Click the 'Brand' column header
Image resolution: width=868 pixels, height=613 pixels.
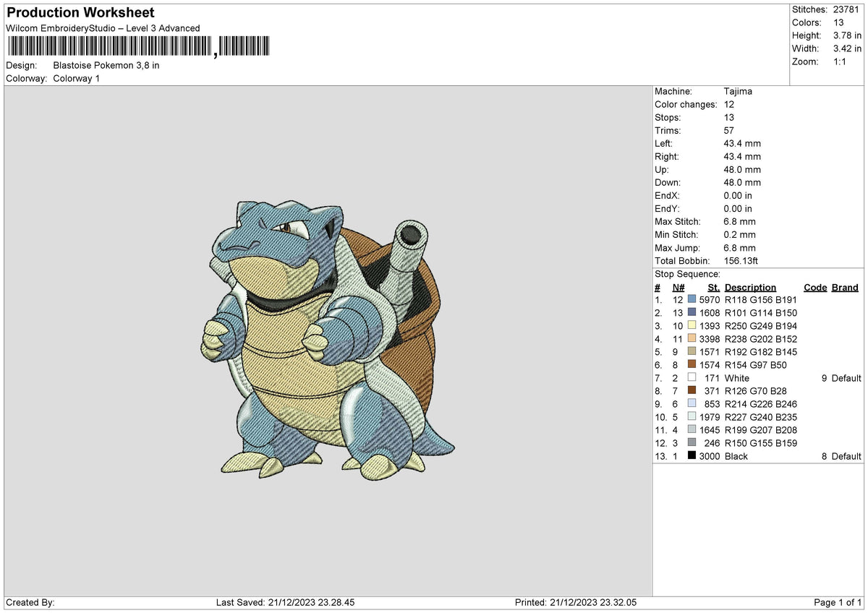(845, 287)
